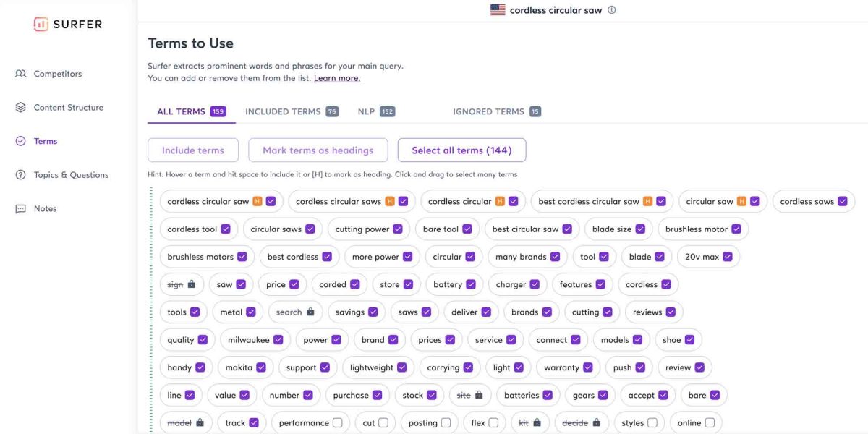This screenshot has width=868, height=434.
Task: Click the Content Structure layers icon
Action: coord(20,107)
